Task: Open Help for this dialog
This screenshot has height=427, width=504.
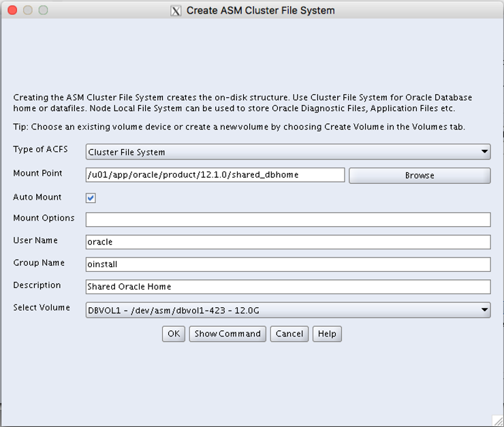Action: coord(327,334)
